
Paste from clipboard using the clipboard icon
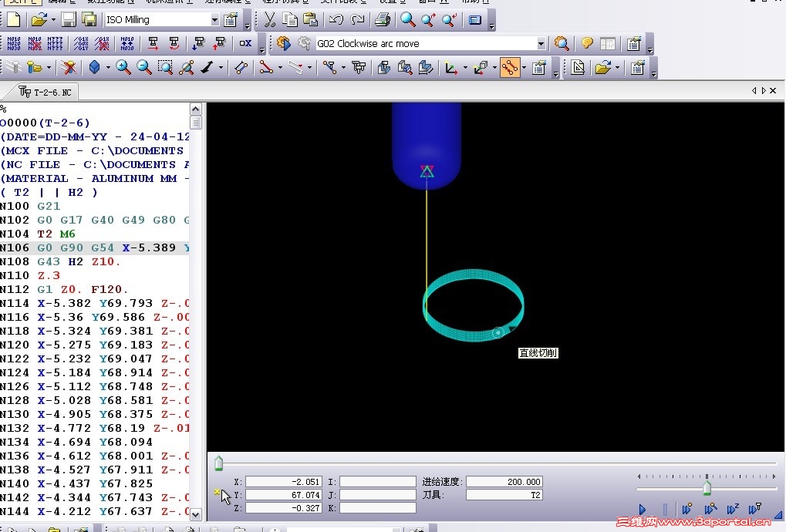[311, 19]
